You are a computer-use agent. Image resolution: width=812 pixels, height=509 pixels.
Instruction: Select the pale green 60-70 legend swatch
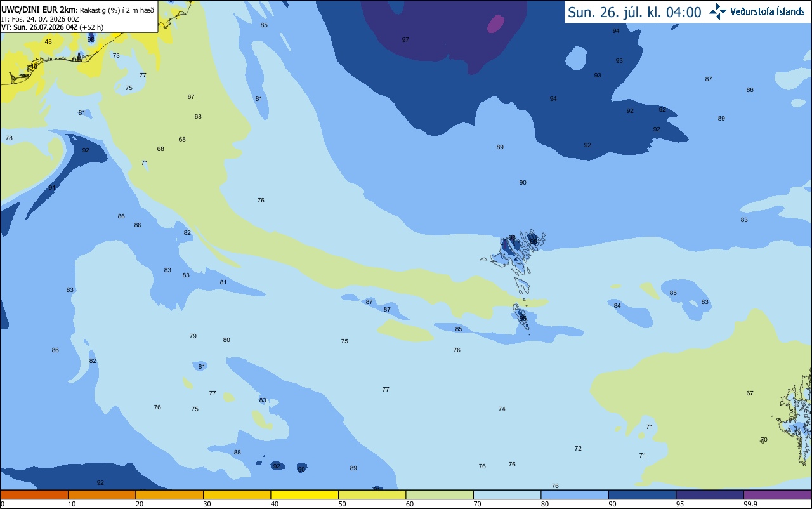click(x=440, y=494)
